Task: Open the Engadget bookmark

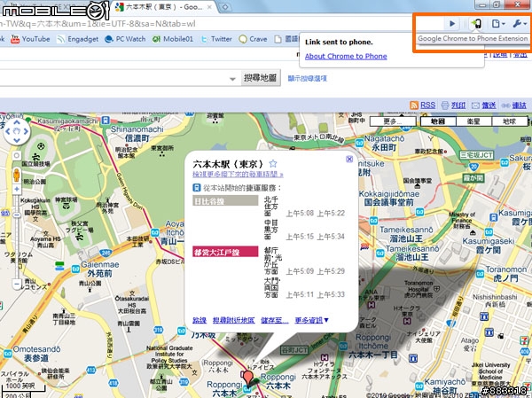Action: pyautogui.click(x=77, y=39)
